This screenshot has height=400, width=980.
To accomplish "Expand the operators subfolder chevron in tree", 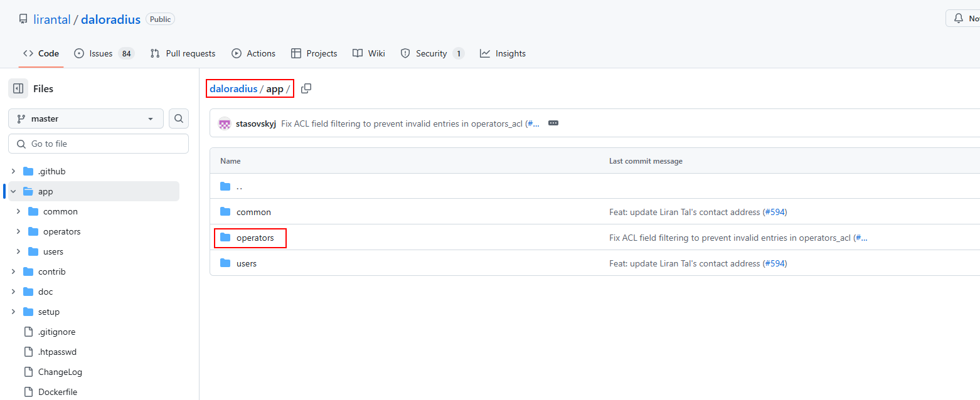I will coord(18,231).
